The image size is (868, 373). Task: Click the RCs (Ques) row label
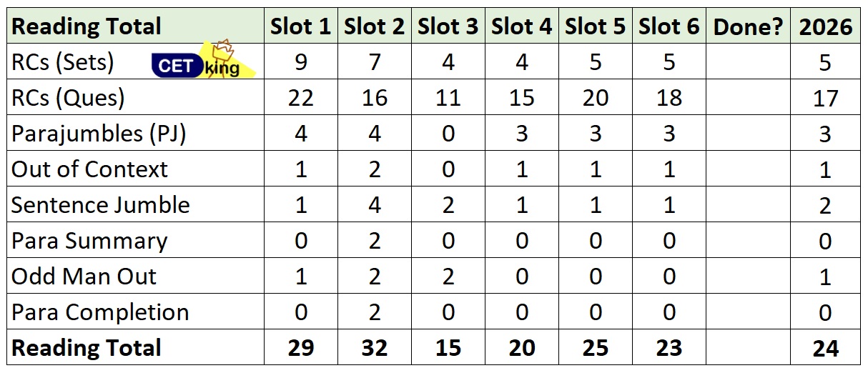tap(68, 98)
